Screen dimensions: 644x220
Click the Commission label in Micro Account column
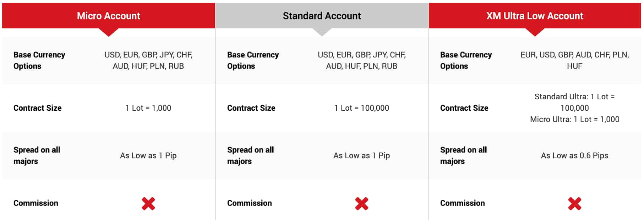point(36,203)
